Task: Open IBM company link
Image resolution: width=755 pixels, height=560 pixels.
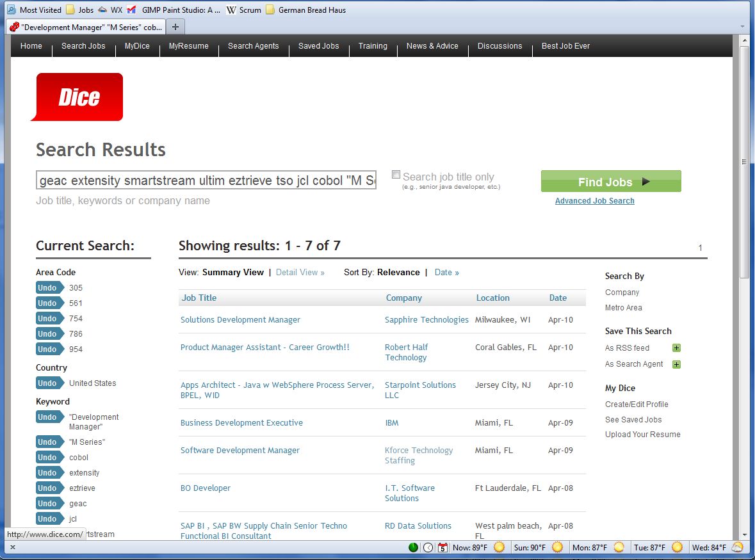Action: click(x=391, y=423)
